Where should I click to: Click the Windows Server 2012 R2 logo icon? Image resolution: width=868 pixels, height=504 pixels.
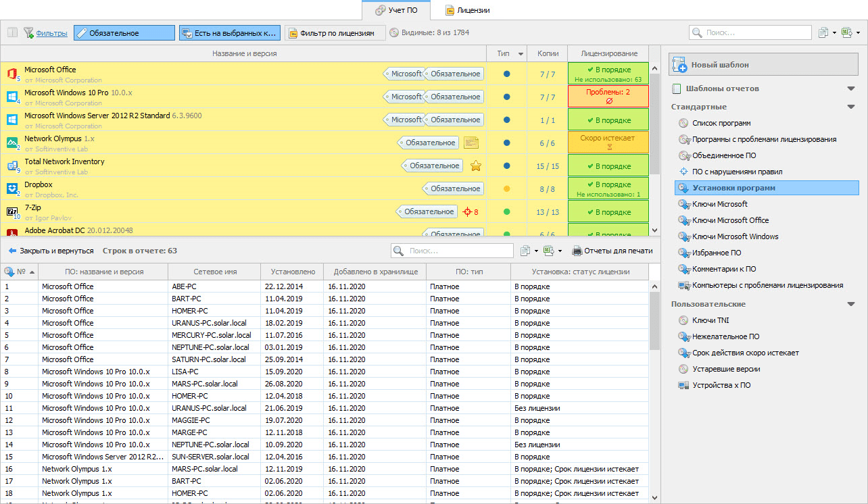[x=12, y=120]
